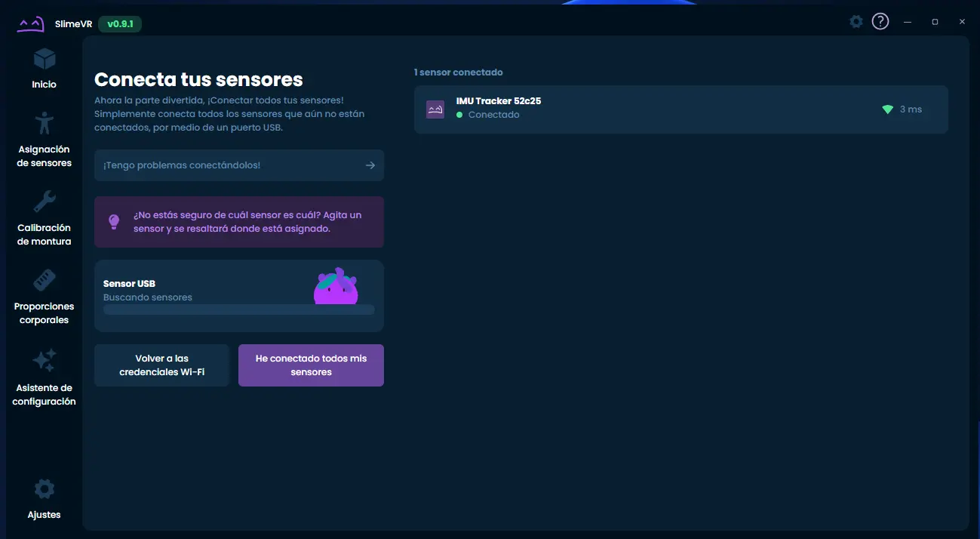Maximize the SlimeVR window
The height and width of the screenshot is (539, 980).
[x=935, y=22]
